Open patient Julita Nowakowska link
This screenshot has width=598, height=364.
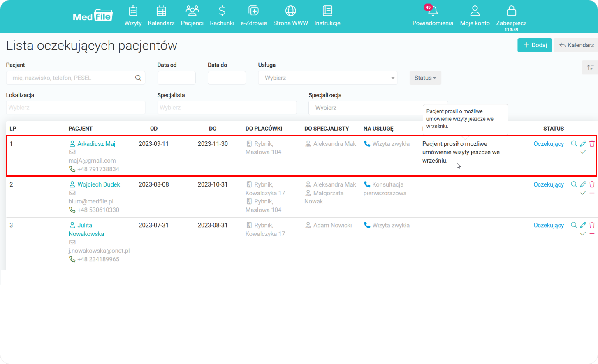[x=86, y=230]
